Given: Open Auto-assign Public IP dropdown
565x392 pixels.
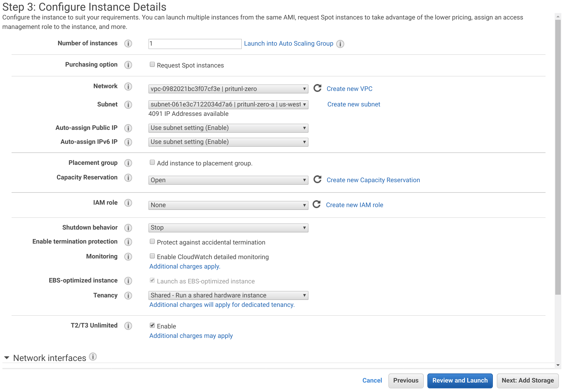Looking at the screenshot, I should (x=228, y=128).
